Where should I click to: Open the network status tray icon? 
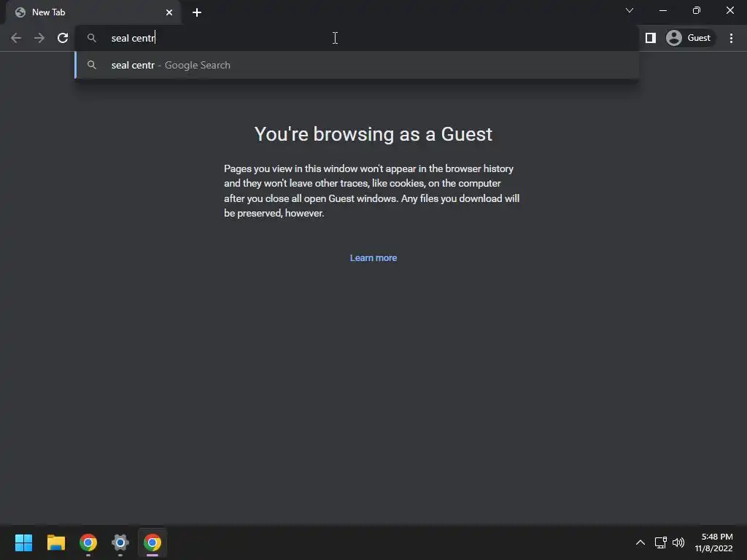661,542
